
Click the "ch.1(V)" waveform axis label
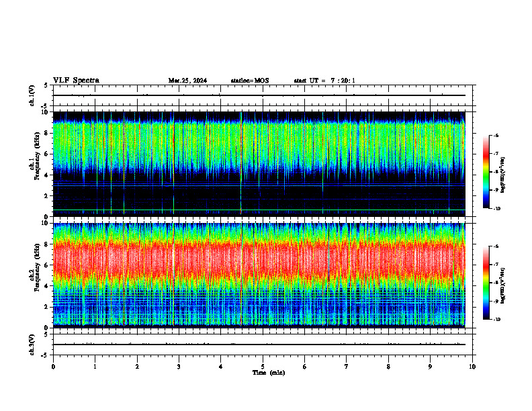pyautogui.click(x=32, y=95)
